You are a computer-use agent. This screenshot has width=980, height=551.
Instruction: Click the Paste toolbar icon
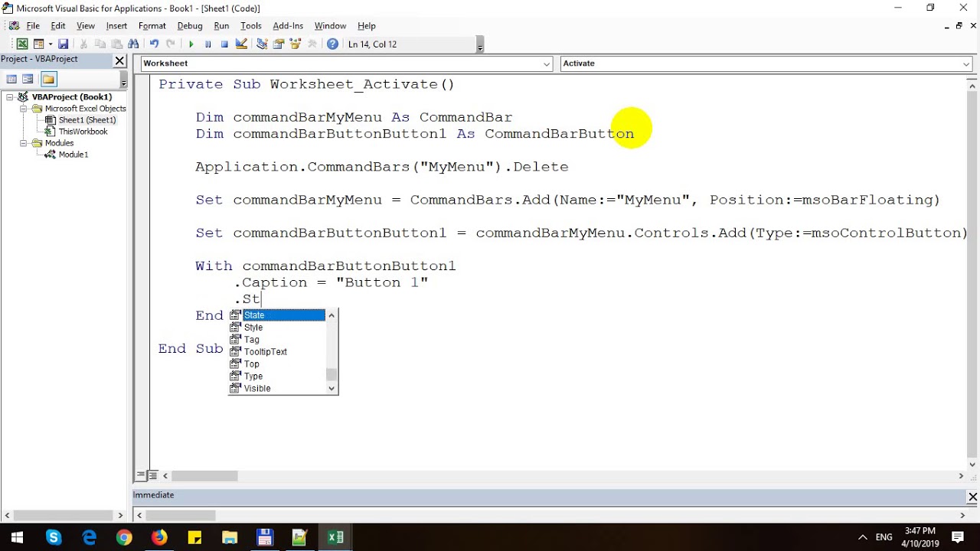click(116, 44)
